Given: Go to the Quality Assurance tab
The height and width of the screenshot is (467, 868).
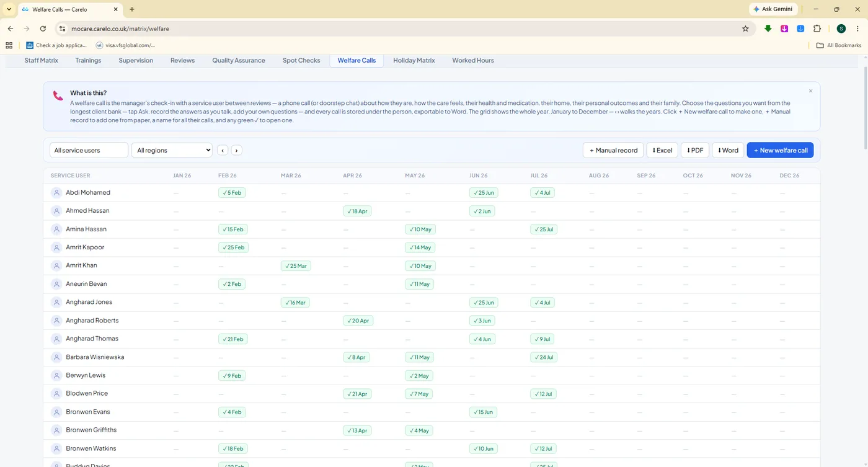Looking at the screenshot, I should [239, 60].
